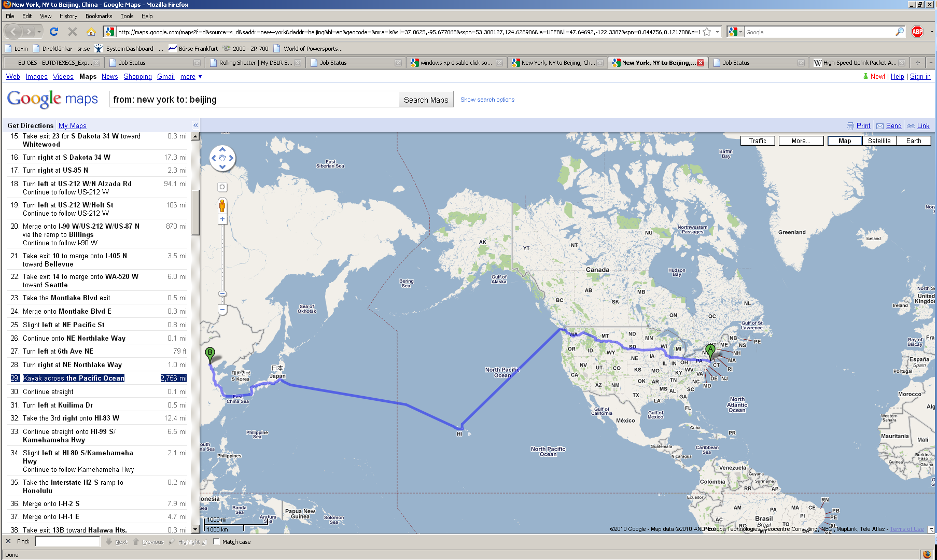Toggle the Traffic map layer
This screenshot has width=937, height=560.
point(758,141)
